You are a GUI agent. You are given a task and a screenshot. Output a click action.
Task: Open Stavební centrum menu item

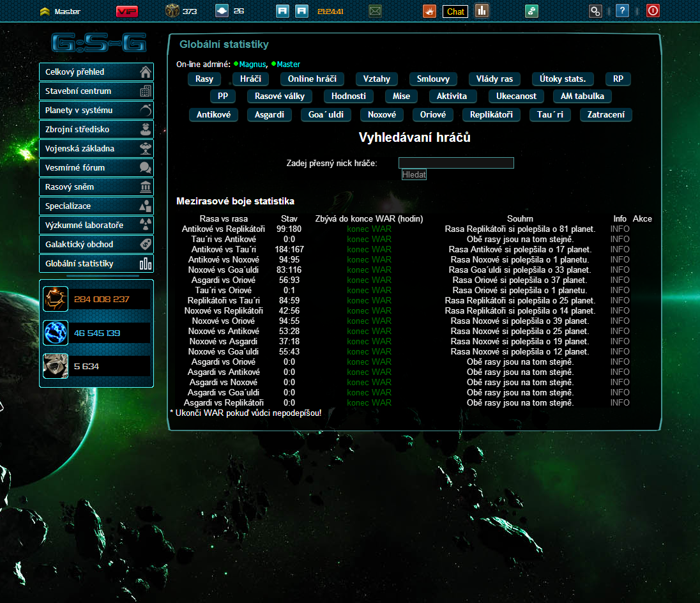coord(96,91)
